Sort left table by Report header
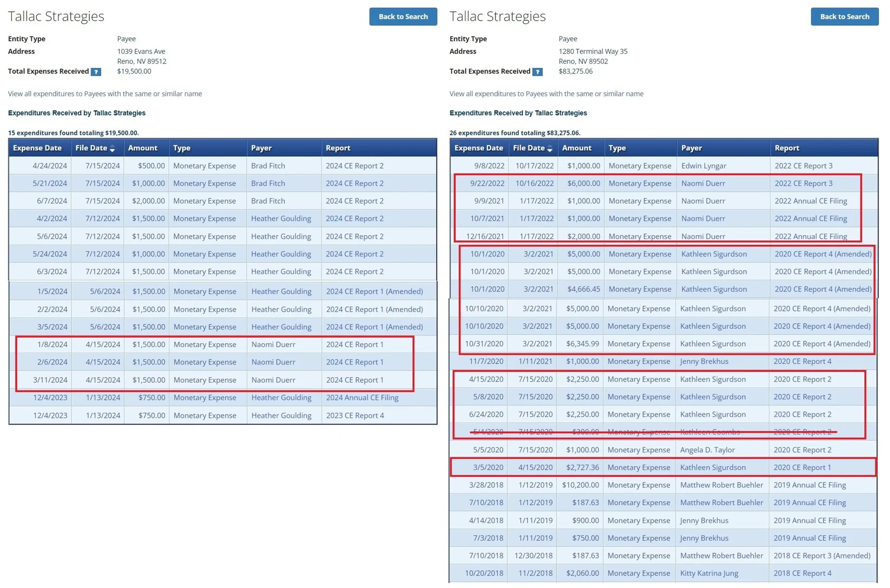The image size is (890, 588). (338, 148)
